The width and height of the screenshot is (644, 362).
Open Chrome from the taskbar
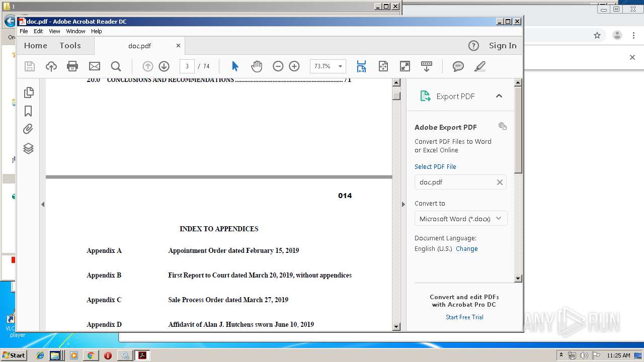[91, 355]
